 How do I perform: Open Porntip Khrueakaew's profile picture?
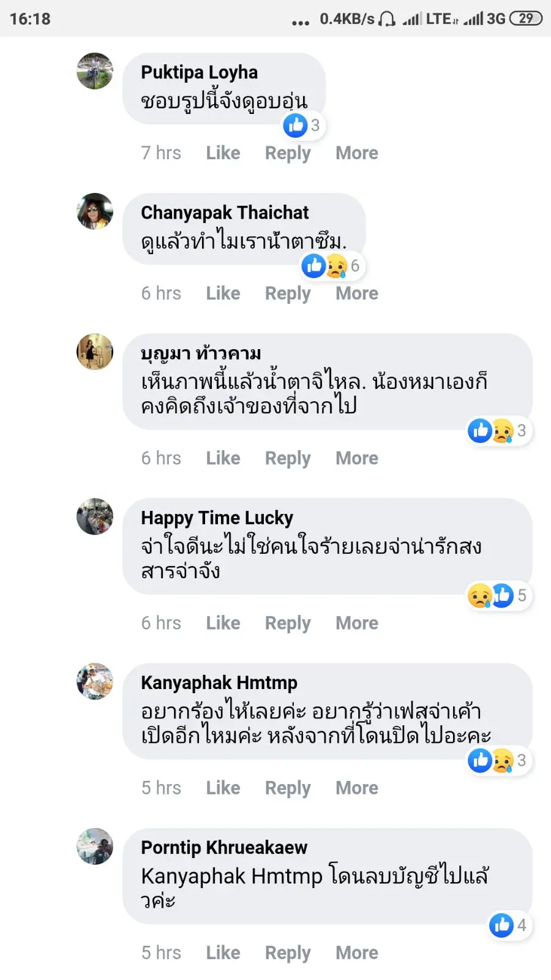click(x=95, y=846)
